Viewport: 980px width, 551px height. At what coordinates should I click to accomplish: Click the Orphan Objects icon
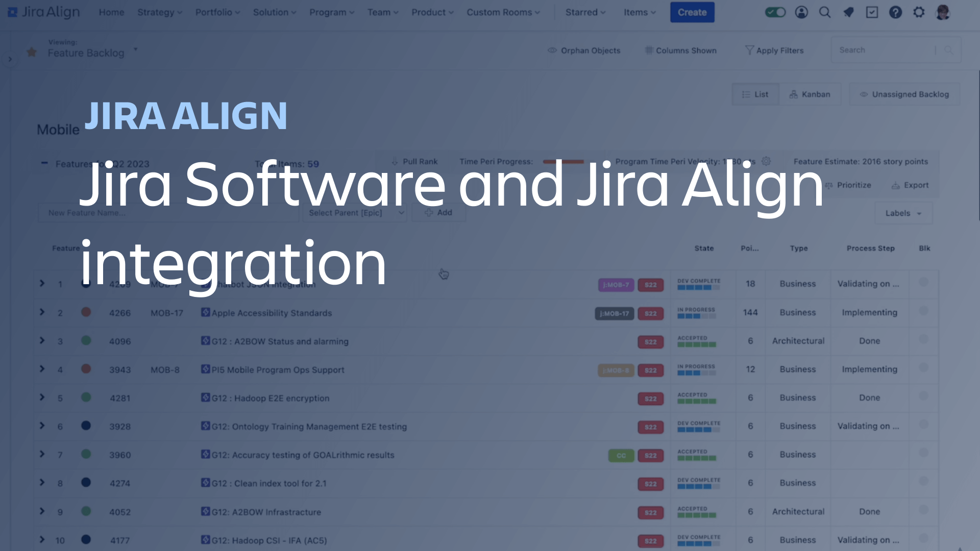(x=551, y=51)
